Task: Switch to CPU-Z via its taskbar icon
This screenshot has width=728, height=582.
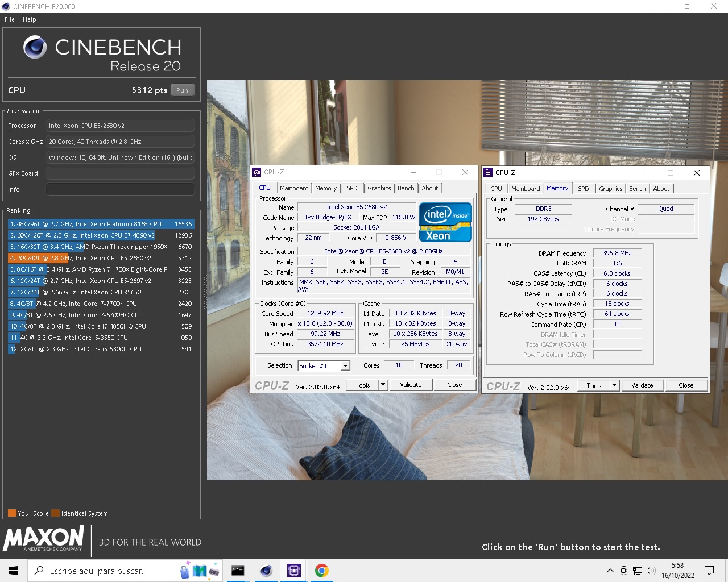Action: [x=293, y=571]
